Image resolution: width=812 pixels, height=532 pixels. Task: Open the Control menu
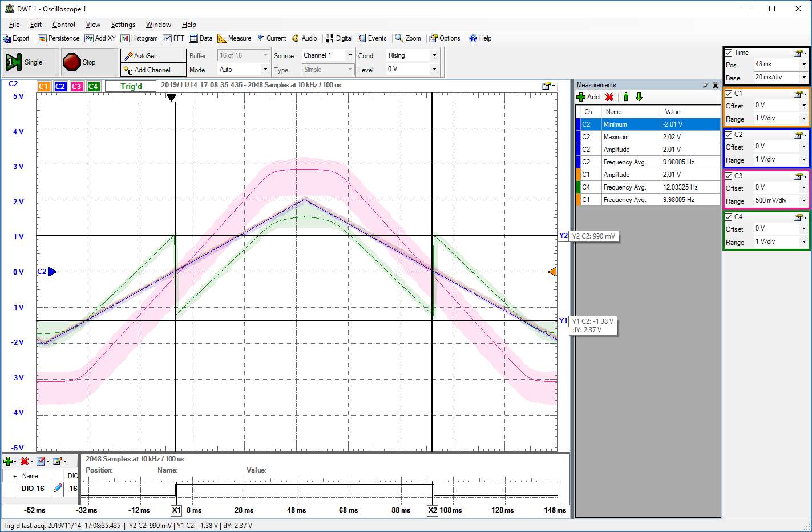(x=63, y=25)
